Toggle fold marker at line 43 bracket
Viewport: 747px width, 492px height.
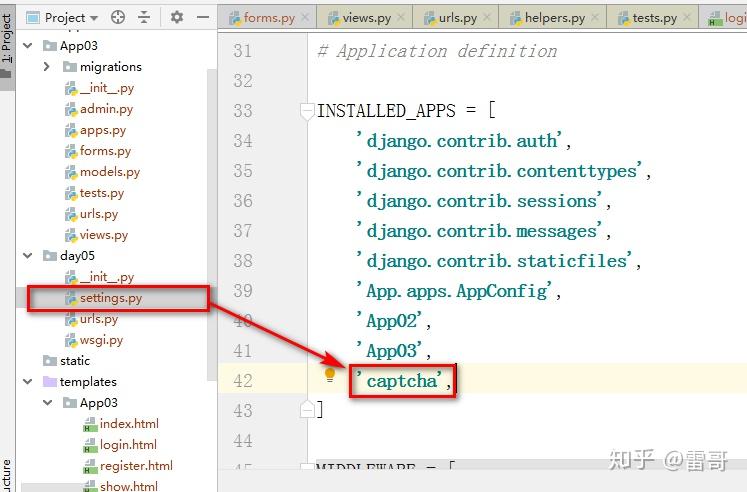click(x=307, y=409)
